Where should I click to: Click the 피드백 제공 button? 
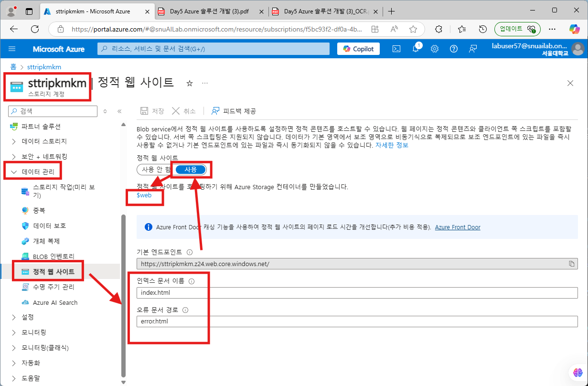(x=234, y=111)
